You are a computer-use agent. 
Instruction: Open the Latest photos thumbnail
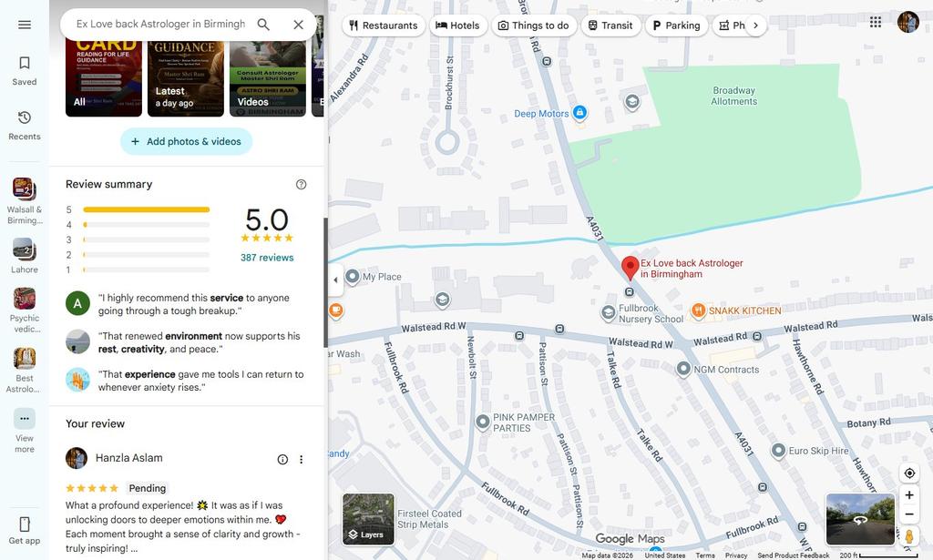186,78
